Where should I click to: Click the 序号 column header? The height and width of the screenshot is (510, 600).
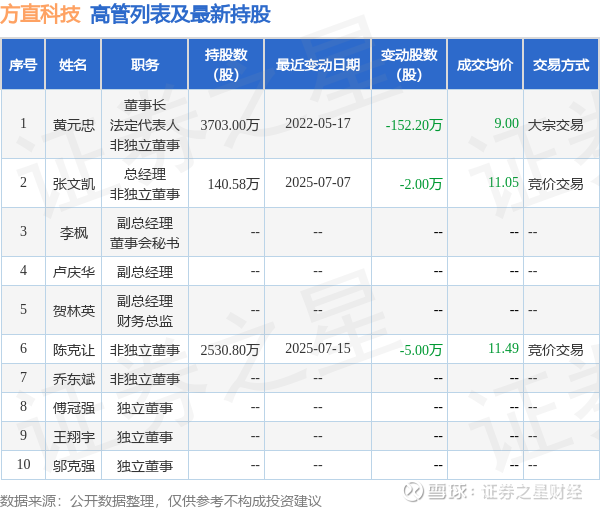click(x=23, y=65)
